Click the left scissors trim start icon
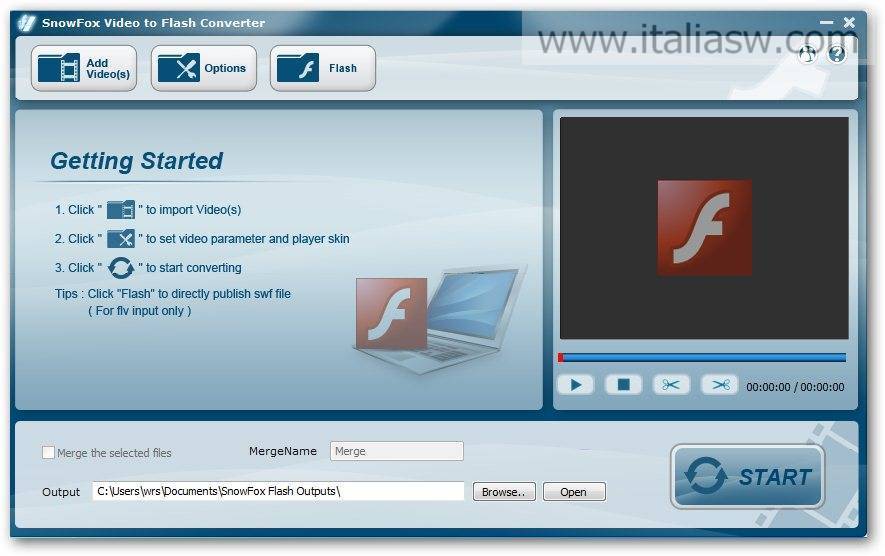The height and width of the screenshot is (556, 885). click(671, 385)
